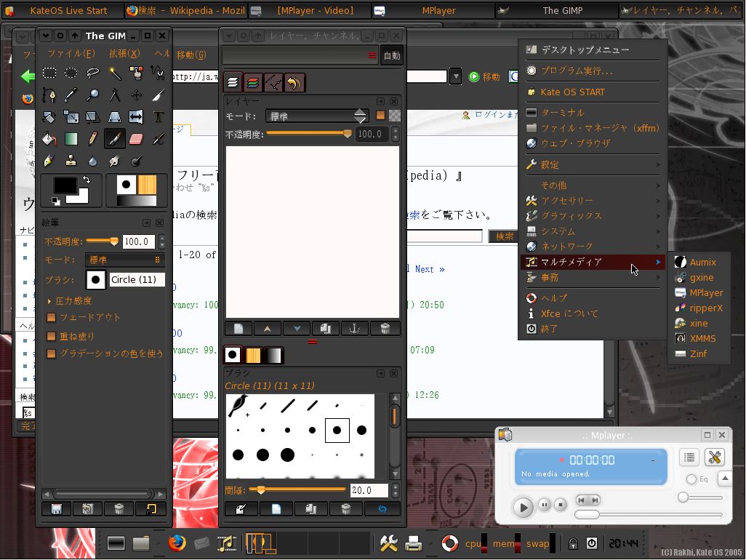Open the GIMP 拡張(X) menu
This screenshot has height=560, width=746.
(124, 53)
